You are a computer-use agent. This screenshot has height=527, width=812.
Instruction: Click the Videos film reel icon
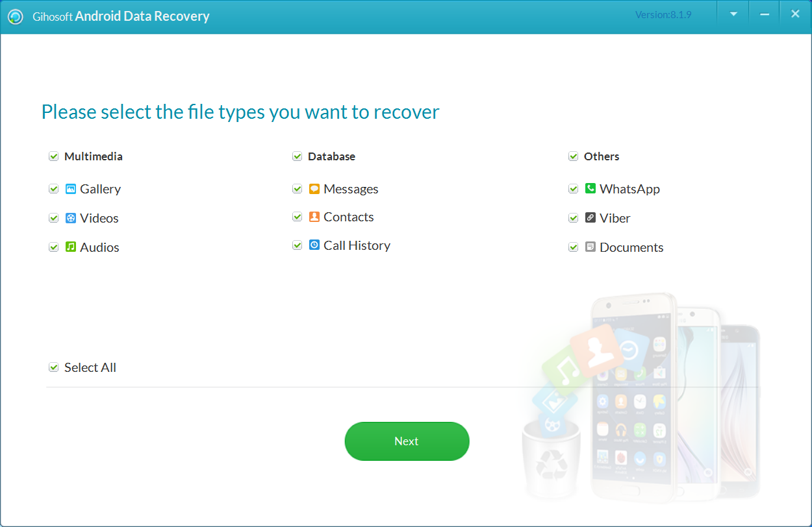[x=71, y=218]
